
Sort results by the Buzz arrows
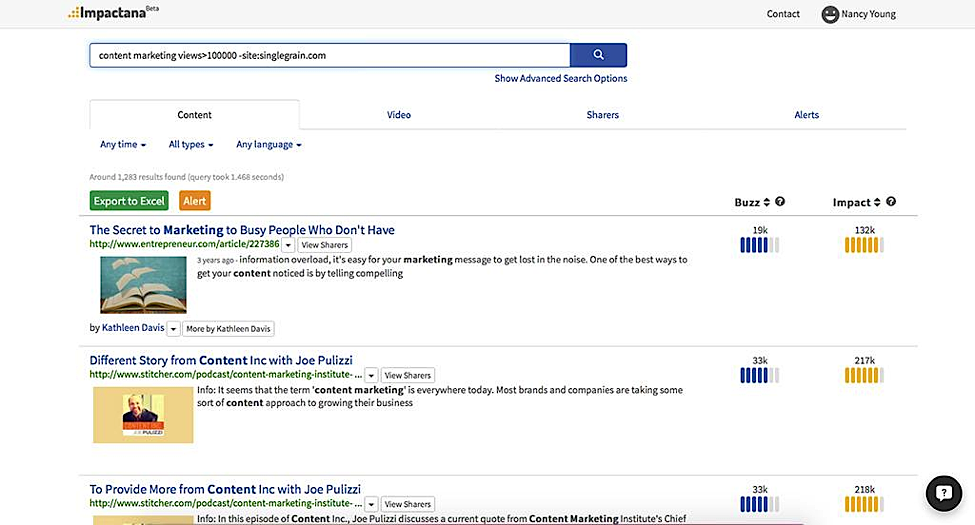point(767,202)
